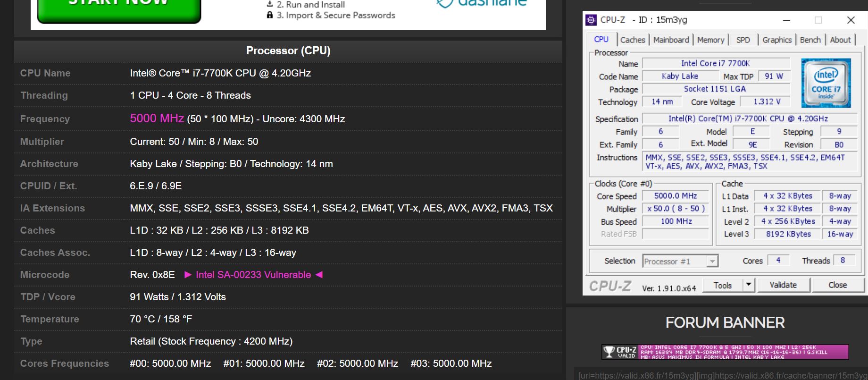The image size is (868, 380).
Task: Click the Threading row value
Action: point(190,95)
